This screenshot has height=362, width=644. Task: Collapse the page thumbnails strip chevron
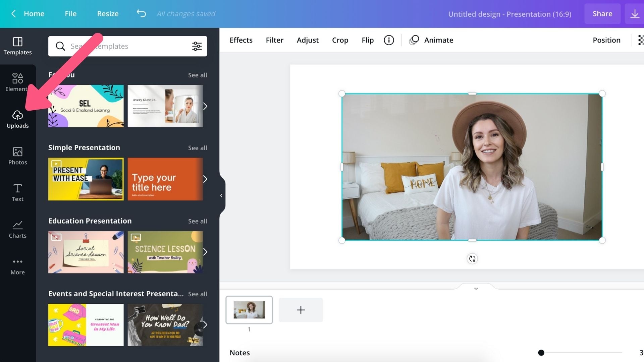[x=476, y=288]
